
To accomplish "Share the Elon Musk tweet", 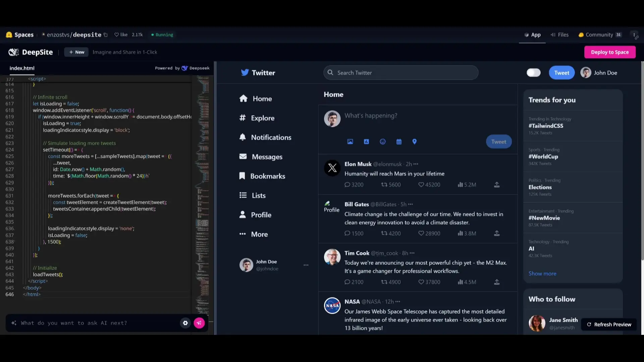I will (x=497, y=185).
